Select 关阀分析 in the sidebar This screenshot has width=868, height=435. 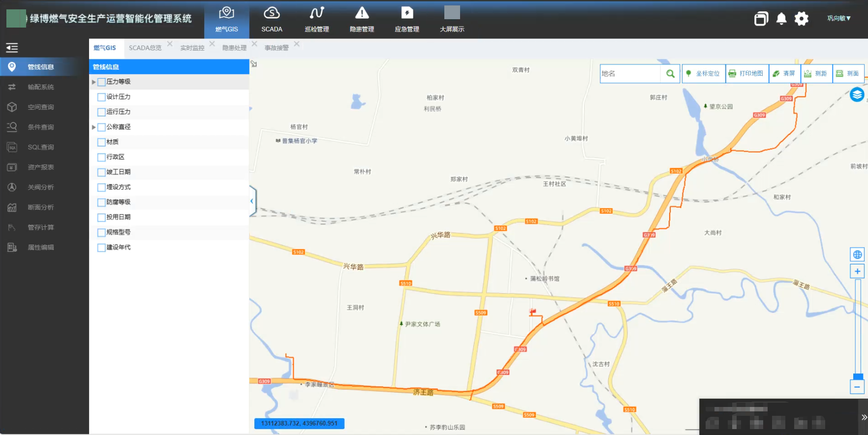point(40,187)
